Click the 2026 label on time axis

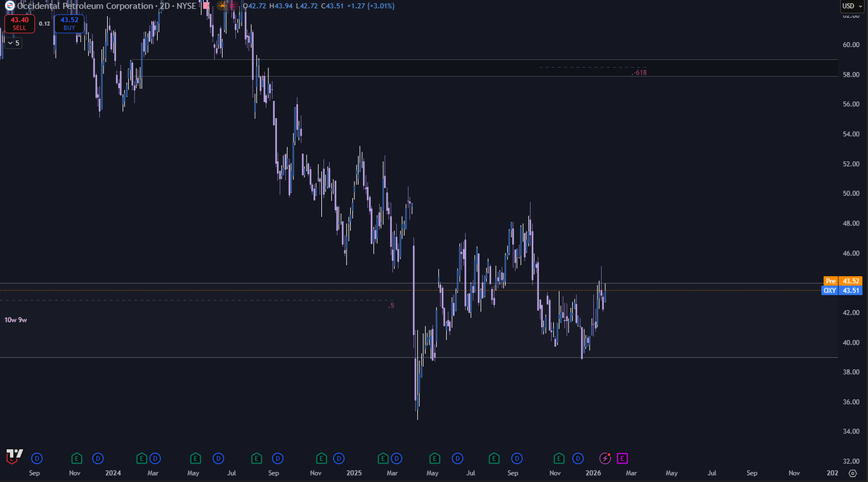(593, 473)
